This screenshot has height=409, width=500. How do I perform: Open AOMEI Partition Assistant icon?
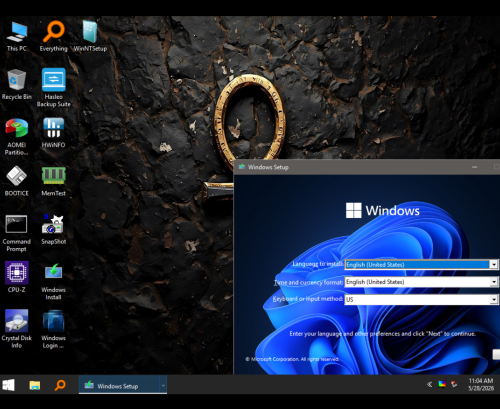coord(17,137)
